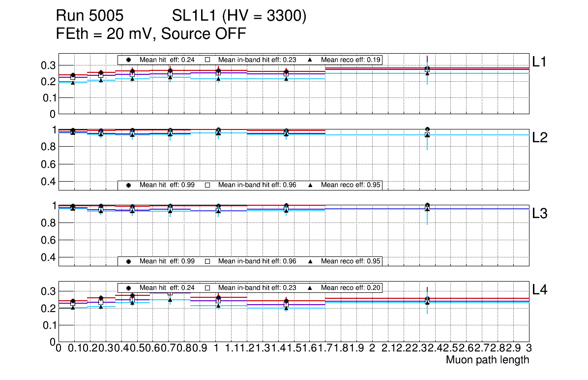588x380 pixels.
Task: Click the black triangle marker in L1 legend
Action: 310,60
